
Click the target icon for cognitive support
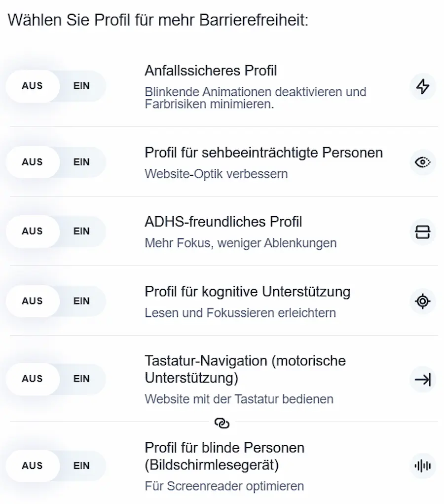tap(422, 301)
